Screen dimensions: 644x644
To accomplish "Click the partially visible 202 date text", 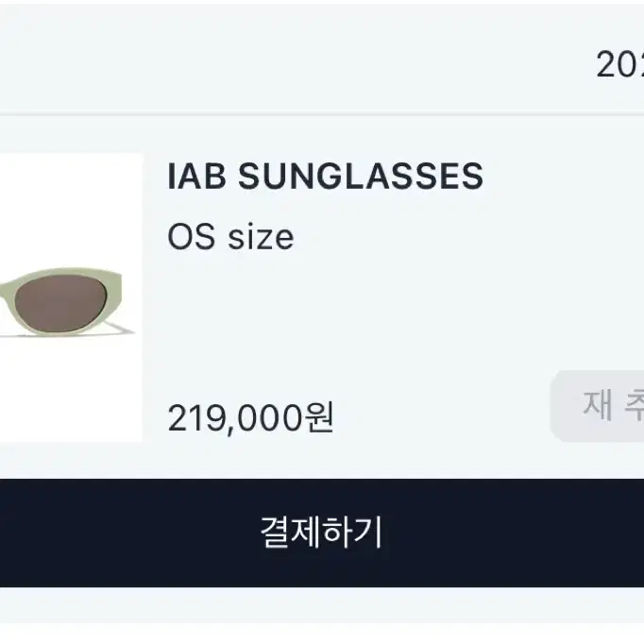I will 620,65.
